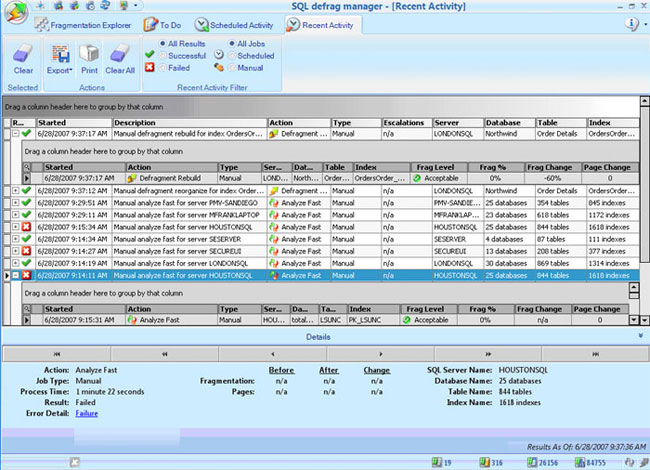This screenshot has width=650, height=470.
Task: Click the Failure error detail link
Action: tap(87, 413)
